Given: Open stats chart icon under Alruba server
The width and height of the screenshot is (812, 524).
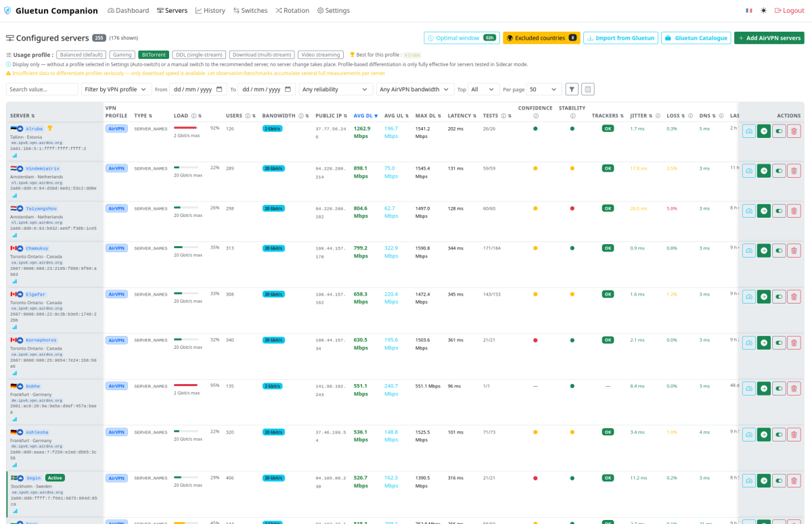Looking at the screenshot, I should tap(14, 156).
